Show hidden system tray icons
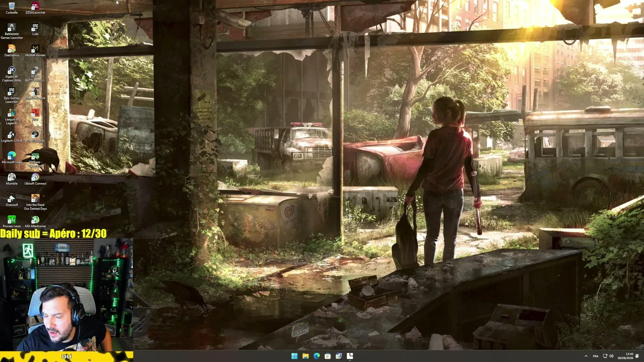This screenshot has width=644, height=362. click(x=586, y=356)
